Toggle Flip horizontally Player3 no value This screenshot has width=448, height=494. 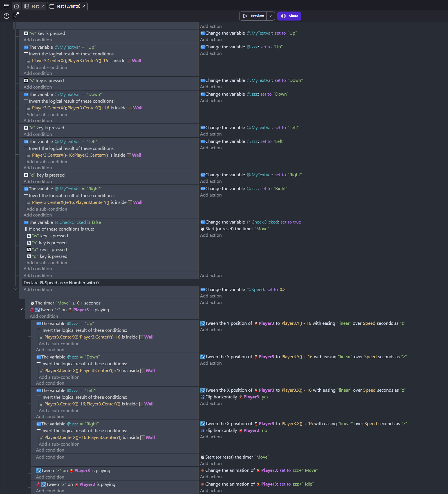(265, 430)
